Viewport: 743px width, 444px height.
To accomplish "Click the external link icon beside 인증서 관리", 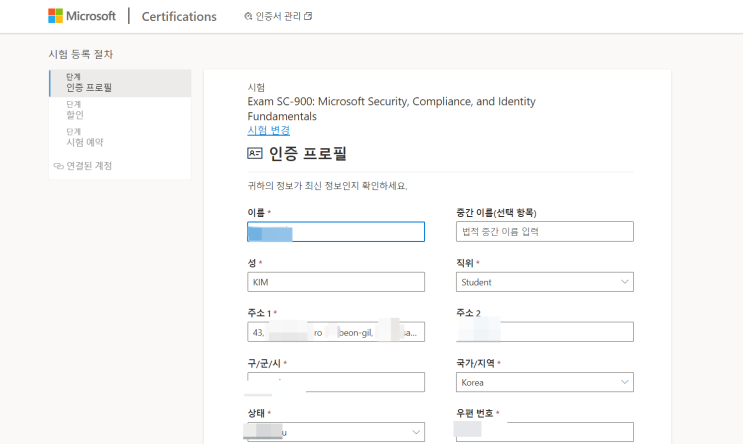I will click(x=308, y=16).
